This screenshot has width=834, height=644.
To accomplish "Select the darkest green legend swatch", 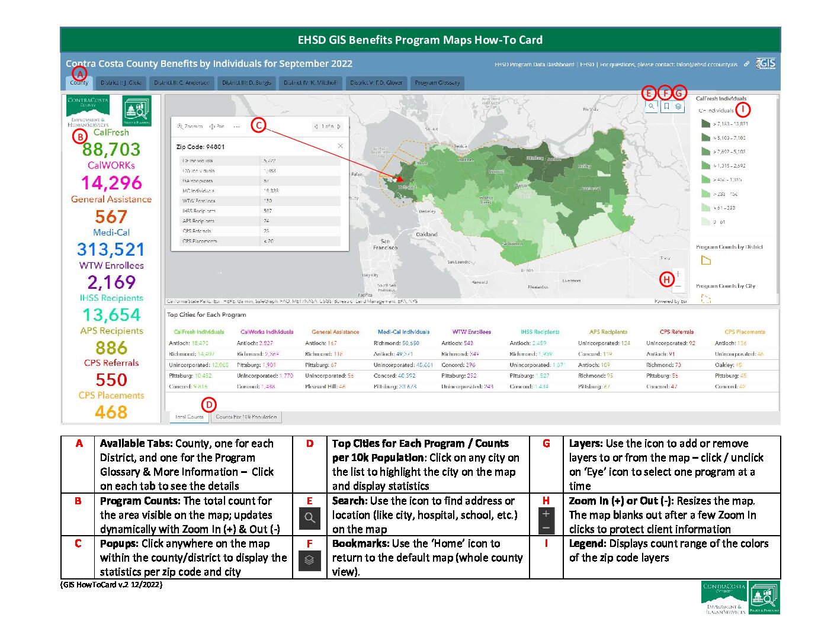I will click(x=705, y=123).
